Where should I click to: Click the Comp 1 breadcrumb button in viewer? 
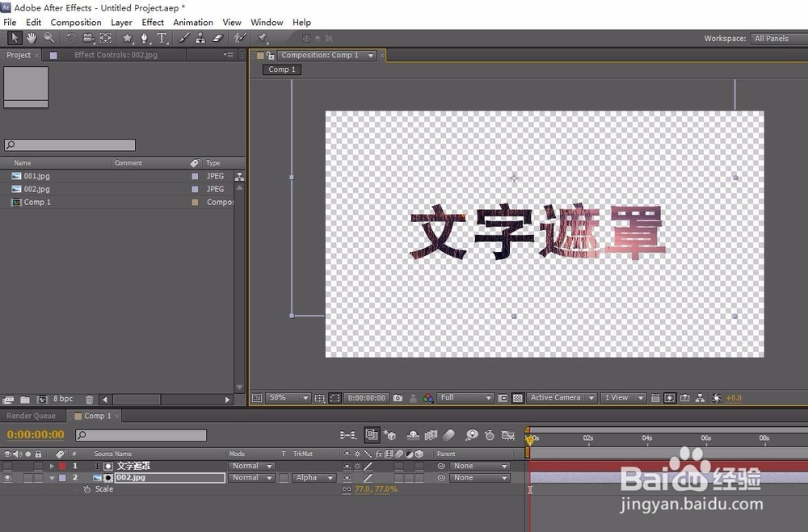click(282, 69)
